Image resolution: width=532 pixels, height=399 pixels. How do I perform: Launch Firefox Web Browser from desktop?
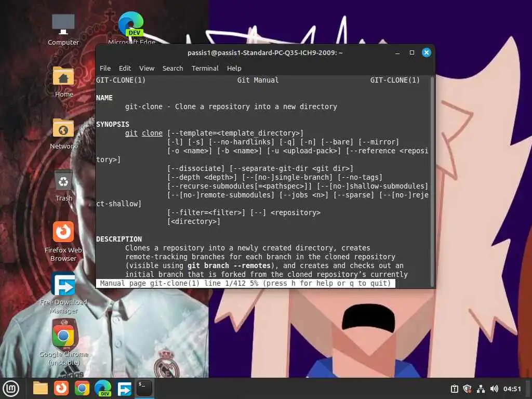pyautogui.click(x=63, y=242)
